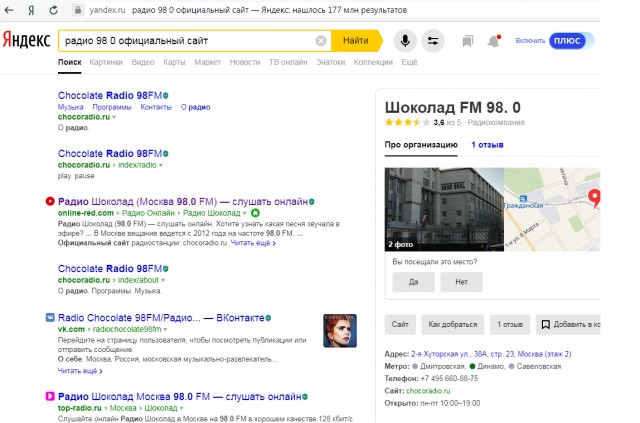Viewport: 640px width, 423px height.
Task: Click the 1 отзыв button below the card
Action: click(510, 324)
